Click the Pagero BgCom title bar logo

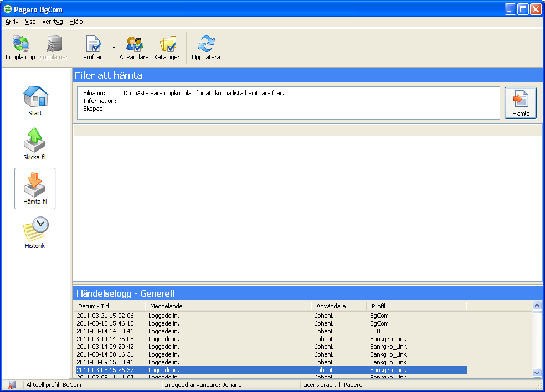pyautogui.click(x=7, y=9)
